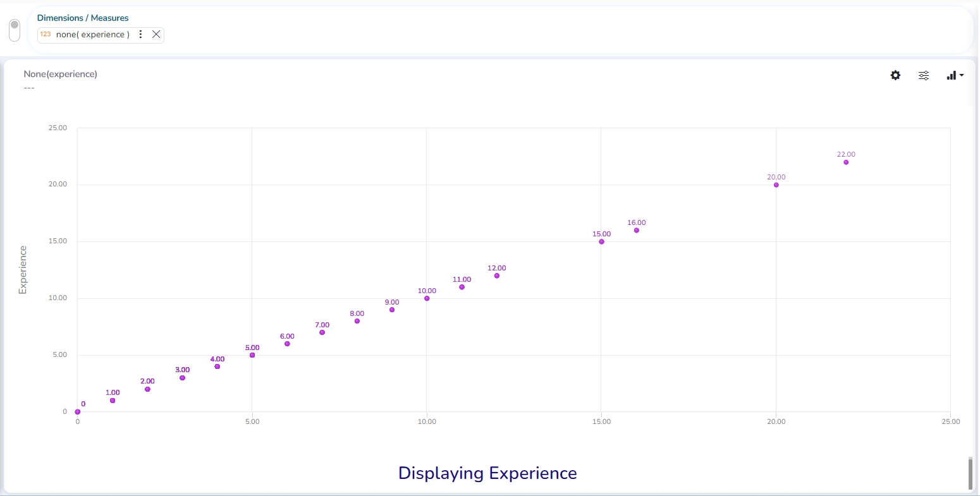Open the chart settings gear icon
The height and width of the screenshot is (496, 980).
[895, 75]
